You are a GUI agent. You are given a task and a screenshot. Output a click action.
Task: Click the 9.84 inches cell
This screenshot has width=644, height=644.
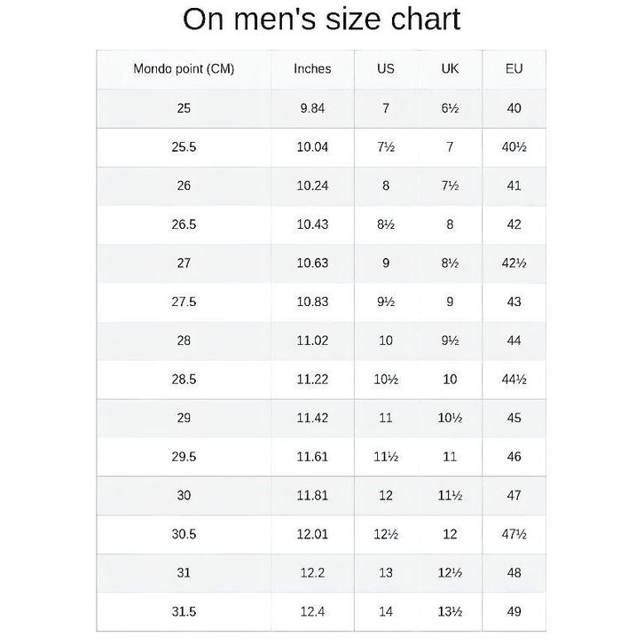click(x=312, y=108)
